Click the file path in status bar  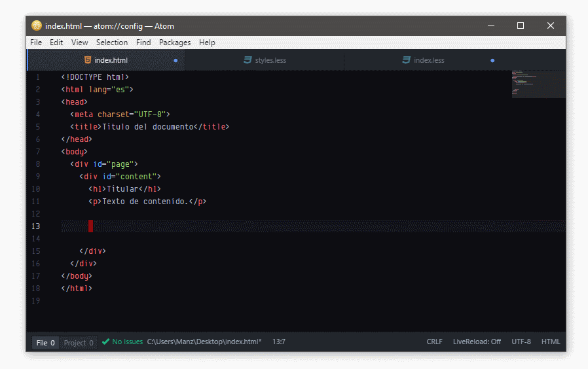coord(204,342)
